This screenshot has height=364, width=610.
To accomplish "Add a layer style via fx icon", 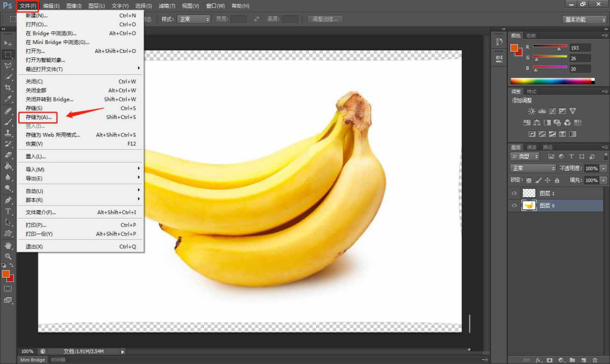I will [539, 360].
